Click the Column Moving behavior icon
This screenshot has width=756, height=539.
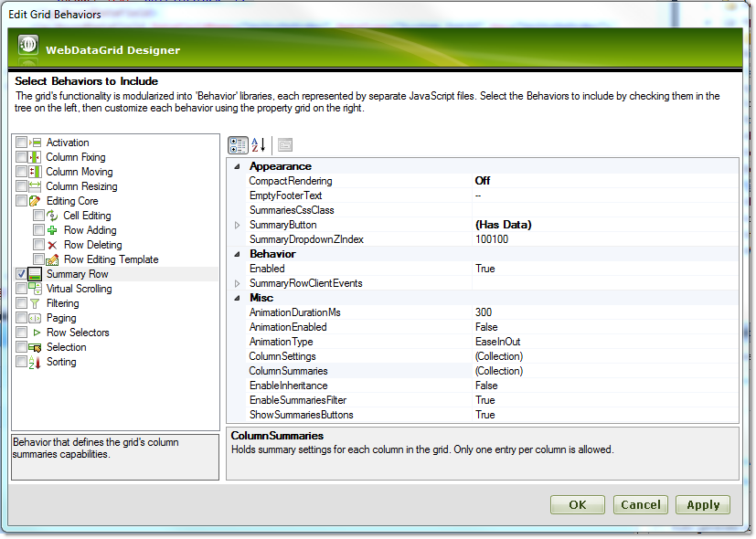(x=36, y=172)
